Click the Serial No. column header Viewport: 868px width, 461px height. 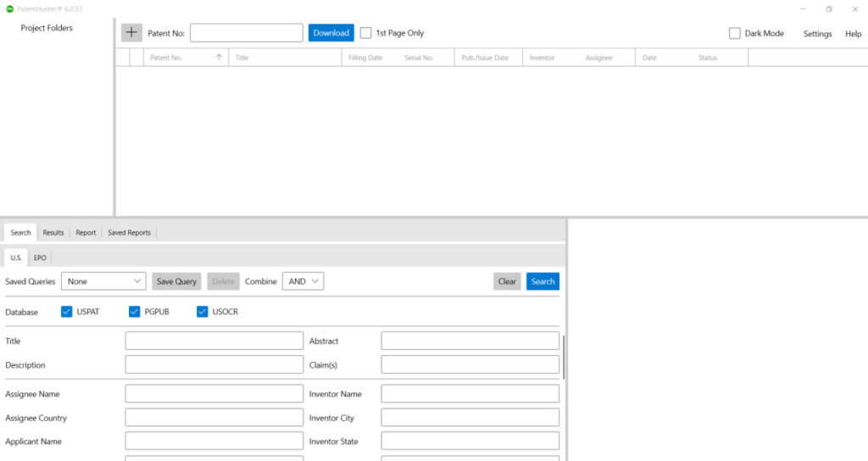[x=419, y=58]
